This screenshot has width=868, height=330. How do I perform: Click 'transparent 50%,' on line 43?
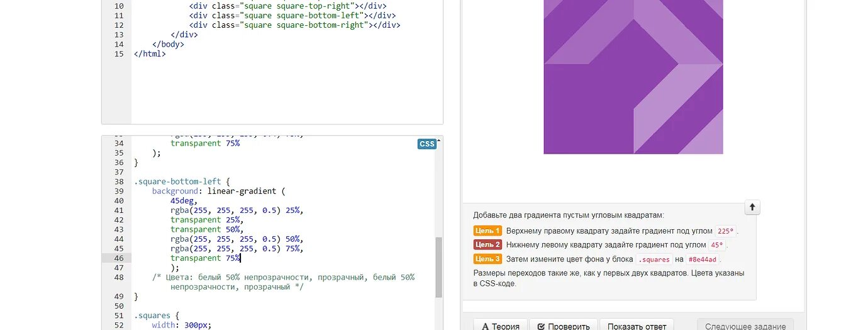(207, 229)
